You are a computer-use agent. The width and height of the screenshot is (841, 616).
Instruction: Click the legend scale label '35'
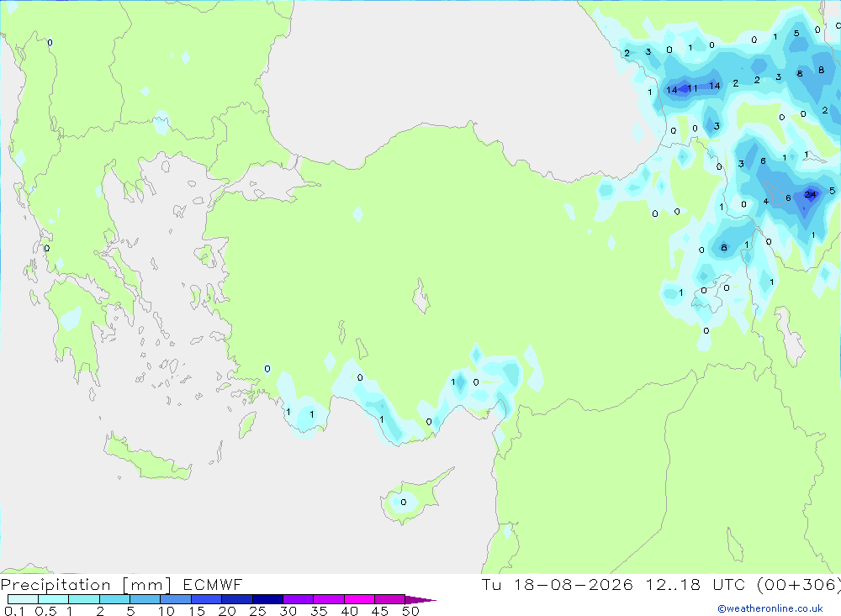point(319,611)
